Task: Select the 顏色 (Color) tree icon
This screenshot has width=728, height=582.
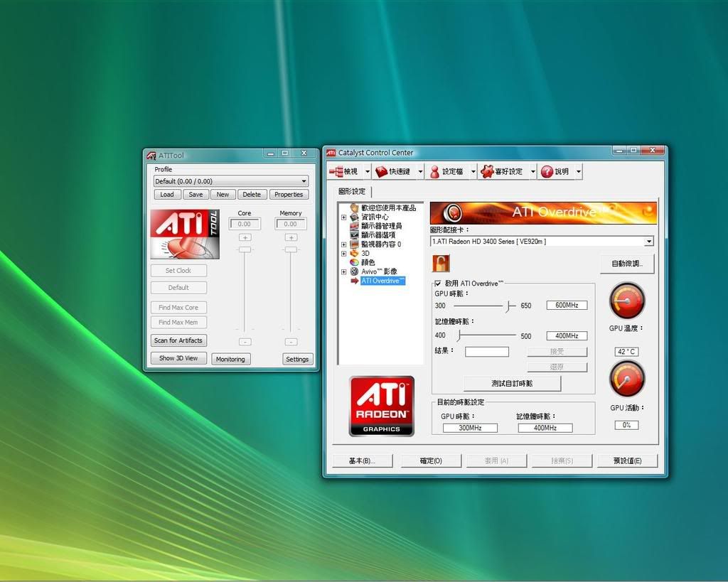Action: tap(354, 262)
